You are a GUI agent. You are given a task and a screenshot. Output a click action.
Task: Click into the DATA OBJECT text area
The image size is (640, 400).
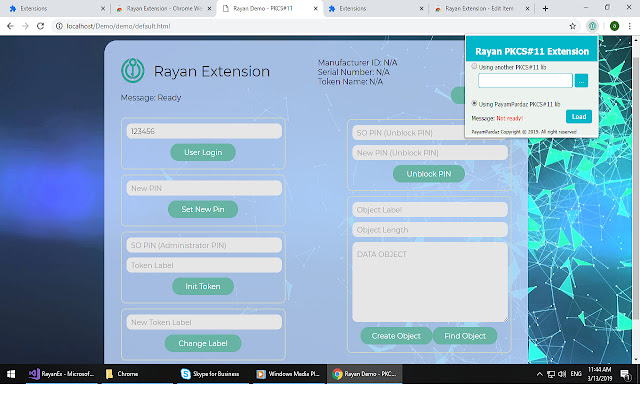coord(430,282)
